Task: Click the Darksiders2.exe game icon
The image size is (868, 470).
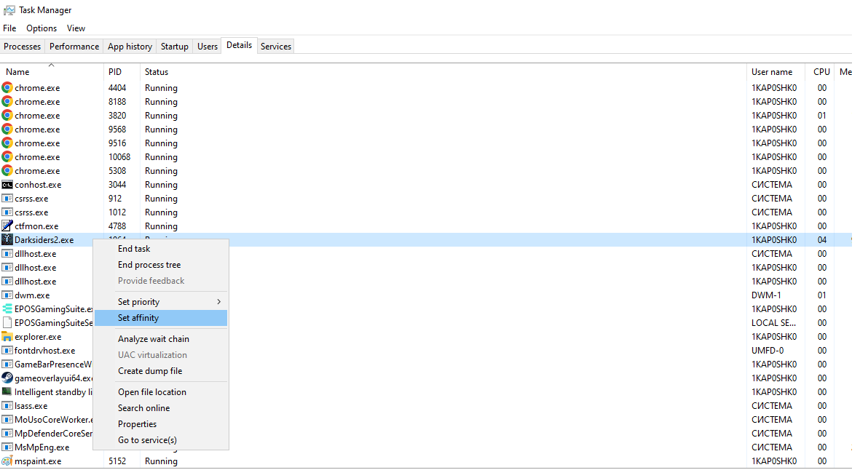Action: 7,239
